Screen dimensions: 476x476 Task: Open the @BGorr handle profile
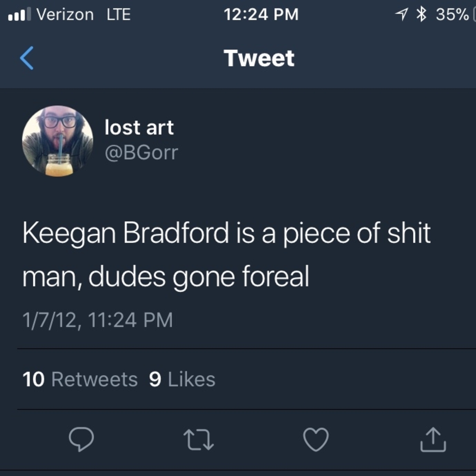[x=141, y=152]
